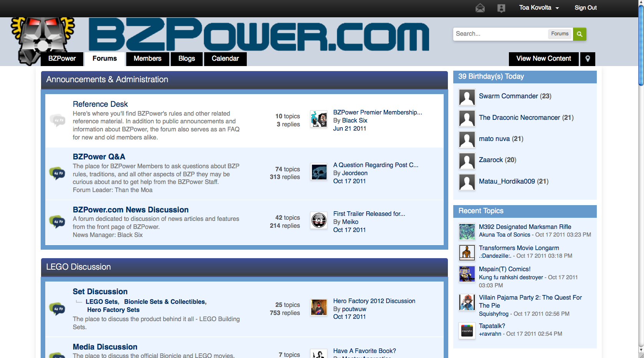Open the Set Discussion forum
644x358 pixels.
click(100, 292)
